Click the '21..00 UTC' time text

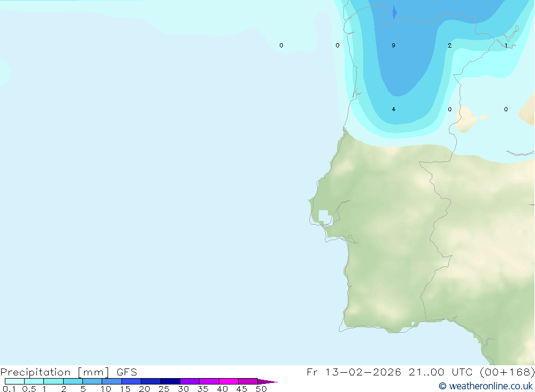[x=440, y=372]
